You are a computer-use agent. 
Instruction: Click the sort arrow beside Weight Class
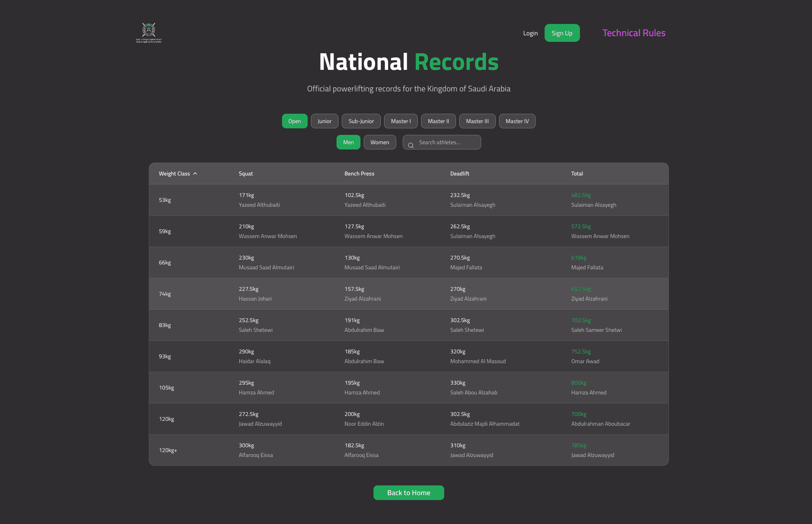tap(195, 173)
